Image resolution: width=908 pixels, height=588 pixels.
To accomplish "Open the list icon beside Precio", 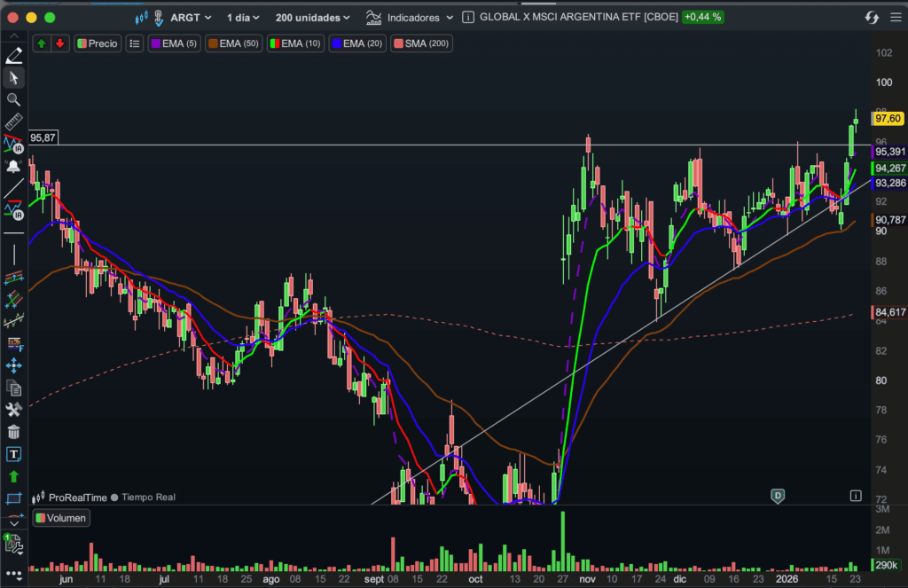I will tap(134, 43).
